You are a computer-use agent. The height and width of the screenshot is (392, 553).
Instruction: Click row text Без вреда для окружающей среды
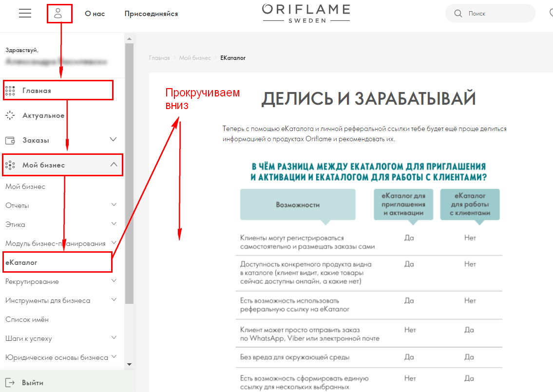point(295,357)
